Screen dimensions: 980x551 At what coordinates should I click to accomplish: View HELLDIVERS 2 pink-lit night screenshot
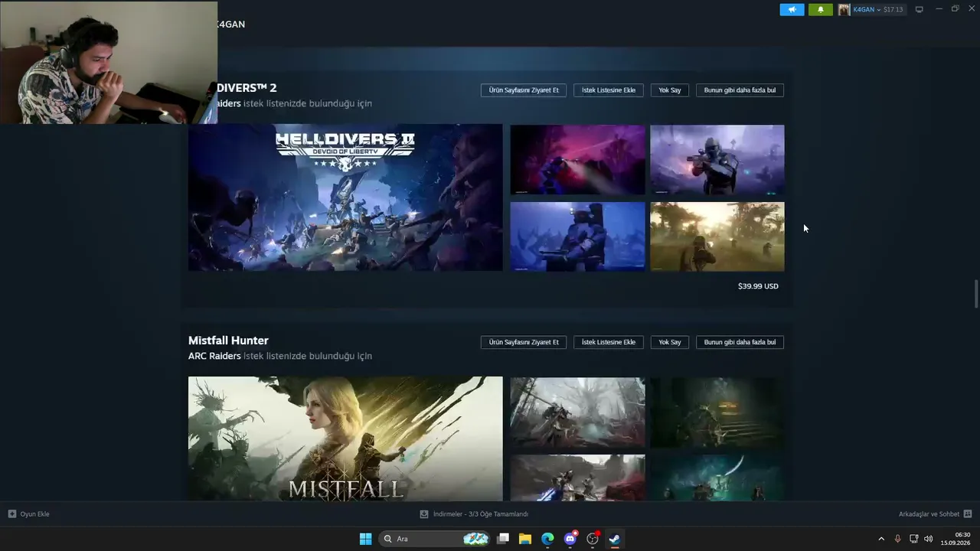point(577,160)
